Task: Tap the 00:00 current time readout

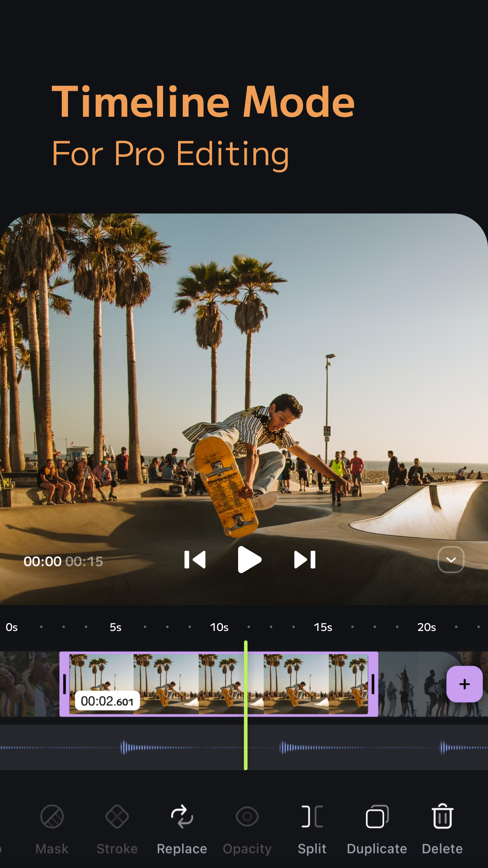Action: [42, 561]
